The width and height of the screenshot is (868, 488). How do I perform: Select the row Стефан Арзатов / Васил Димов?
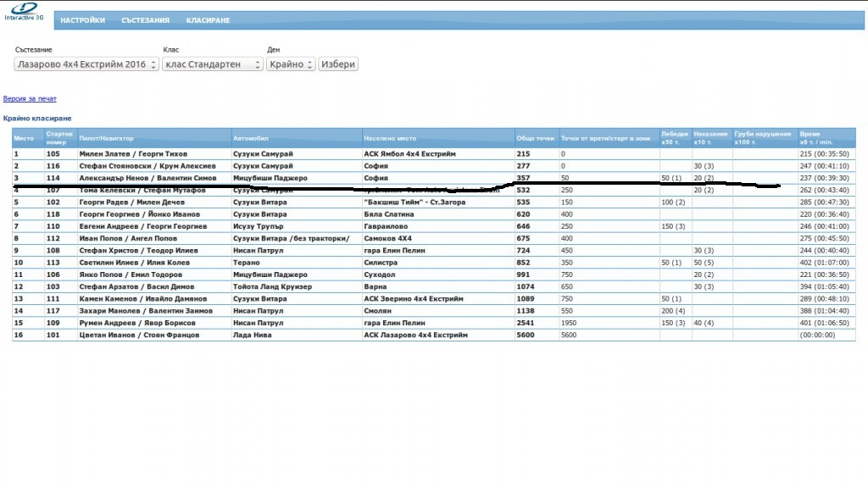click(433, 287)
